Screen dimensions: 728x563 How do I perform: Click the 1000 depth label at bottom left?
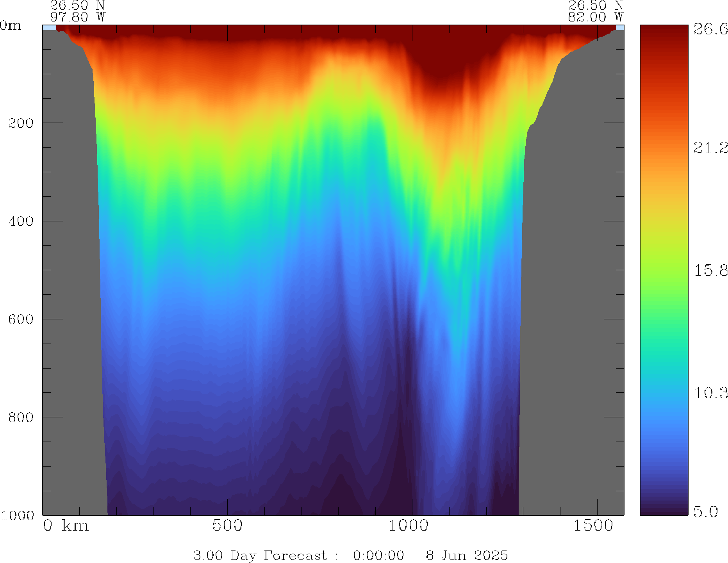click(18, 515)
